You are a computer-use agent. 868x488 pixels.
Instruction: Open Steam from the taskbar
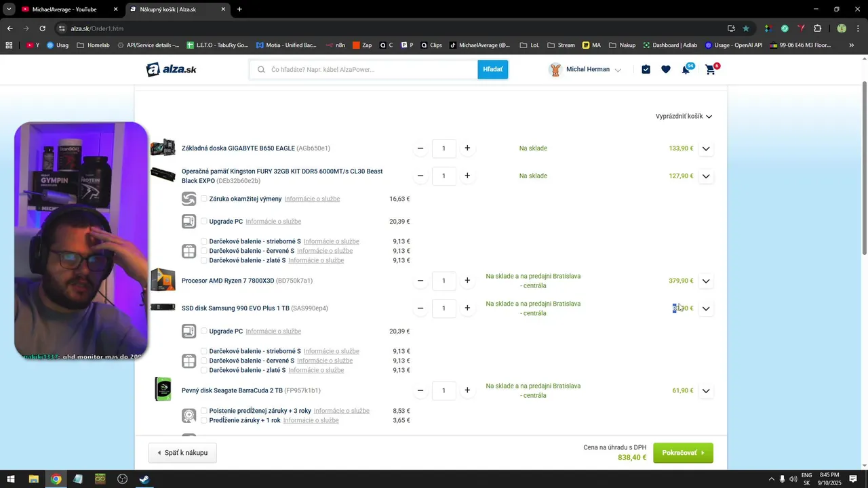pos(144,479)
